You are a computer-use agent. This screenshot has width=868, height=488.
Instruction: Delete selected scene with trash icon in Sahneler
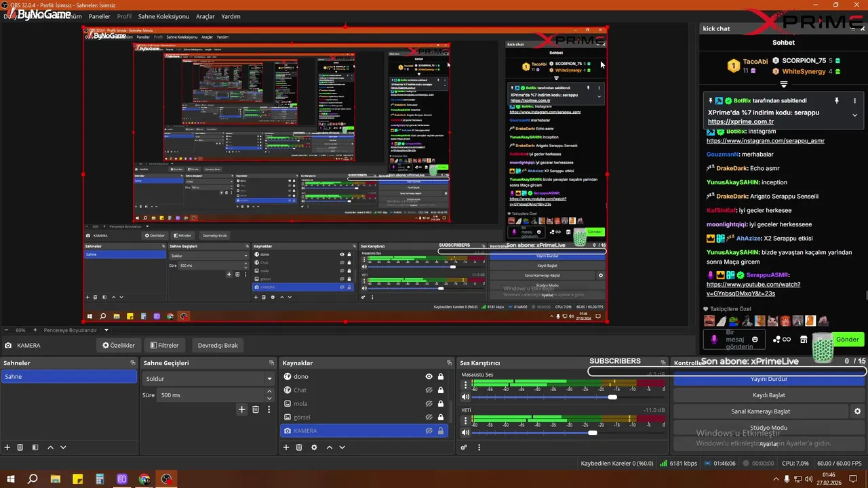[20, 447]
